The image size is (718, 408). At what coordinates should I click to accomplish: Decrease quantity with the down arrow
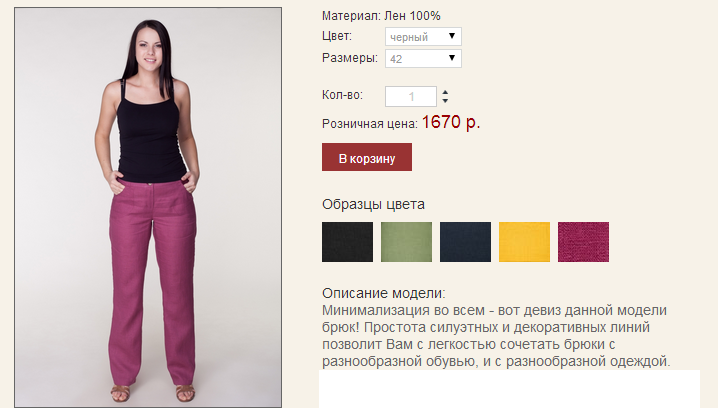tap(445, 100)
